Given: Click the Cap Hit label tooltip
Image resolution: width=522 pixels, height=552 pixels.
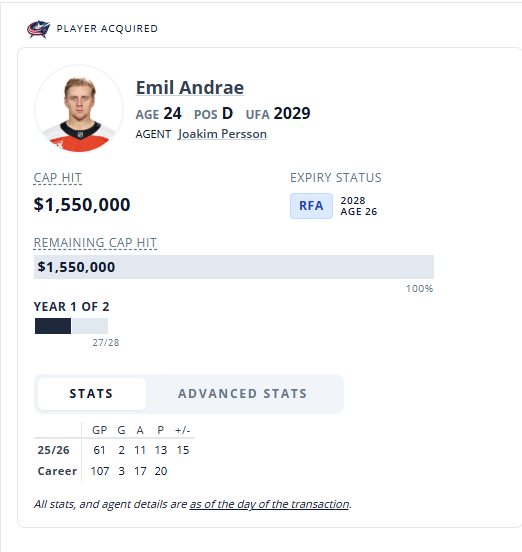Looking at the screenshot, I should click(58, 178).
